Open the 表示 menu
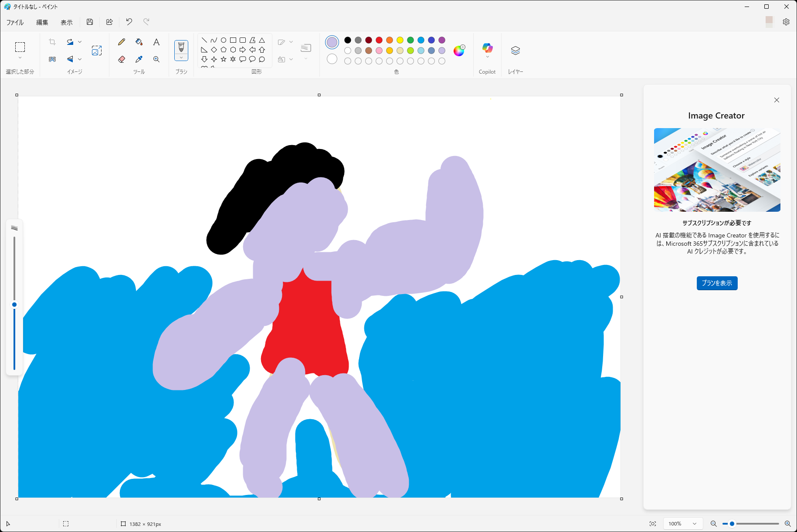Image resolution: width=797 pixels, height=532 pixels. pyautogui.click(x=66, y=22)
